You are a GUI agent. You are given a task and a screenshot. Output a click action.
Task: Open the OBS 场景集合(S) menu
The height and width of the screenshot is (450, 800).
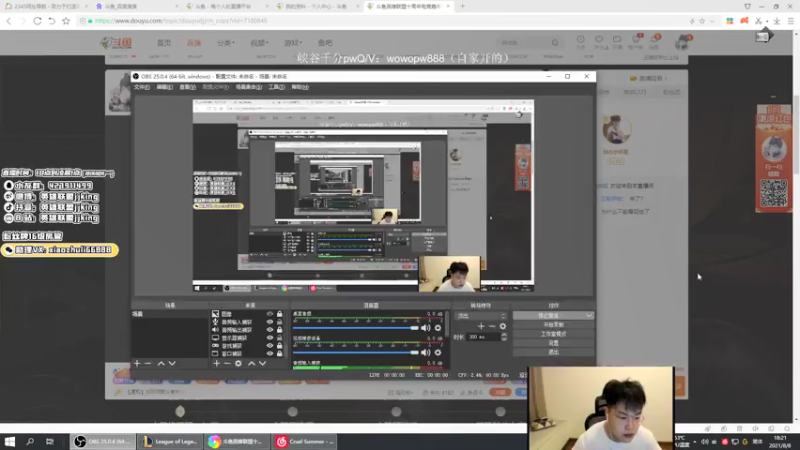click(x=248, y=87)
